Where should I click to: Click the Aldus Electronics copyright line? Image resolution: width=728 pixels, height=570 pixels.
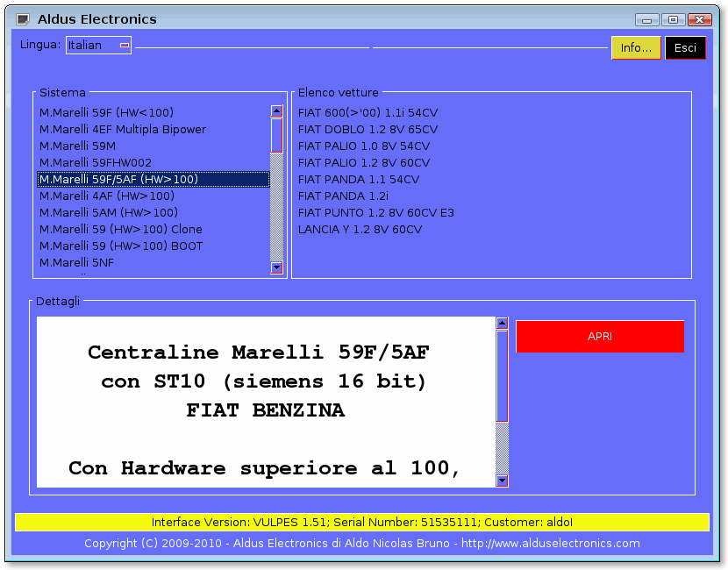coord(362,544)
